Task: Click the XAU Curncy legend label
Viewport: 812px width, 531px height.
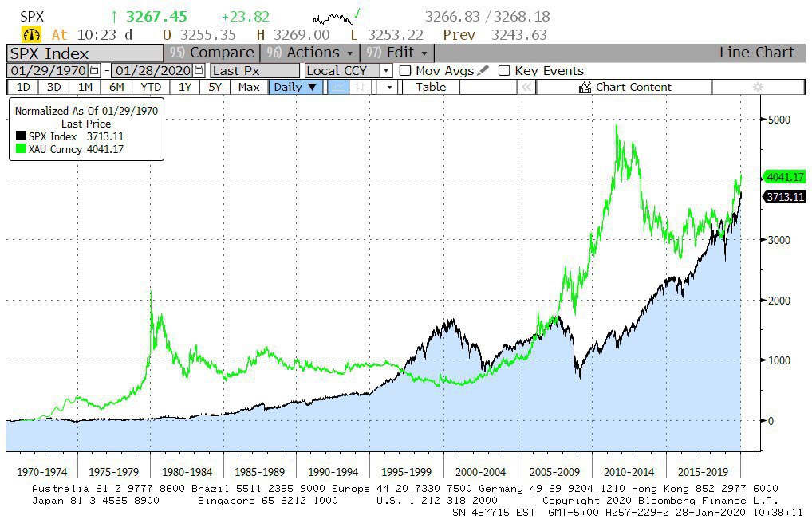Action: coord(55,149)
